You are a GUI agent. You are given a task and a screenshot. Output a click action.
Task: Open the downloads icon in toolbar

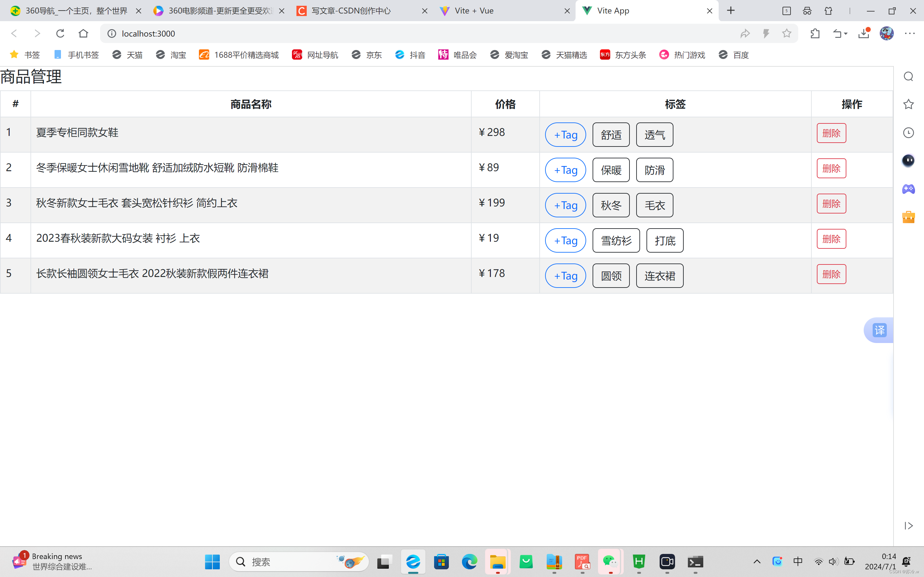pos(864,34)
